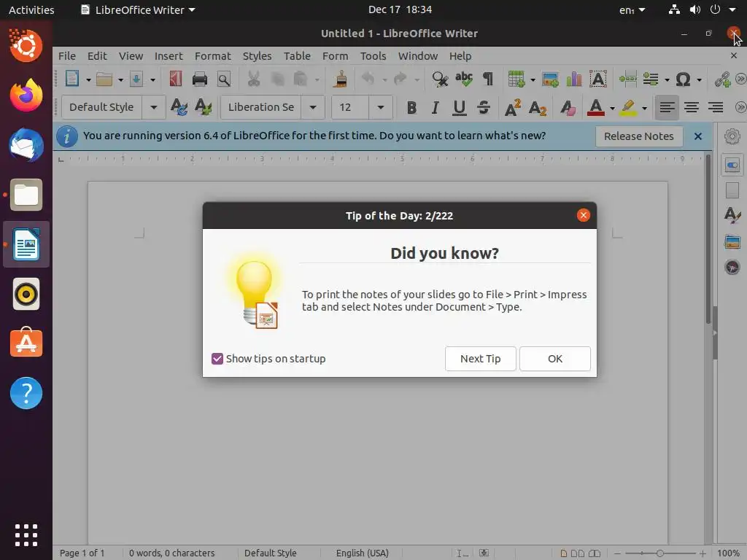Click the vertical document scrollbar
The width and height of the screenshot is (747, 560).
point(708,238)
